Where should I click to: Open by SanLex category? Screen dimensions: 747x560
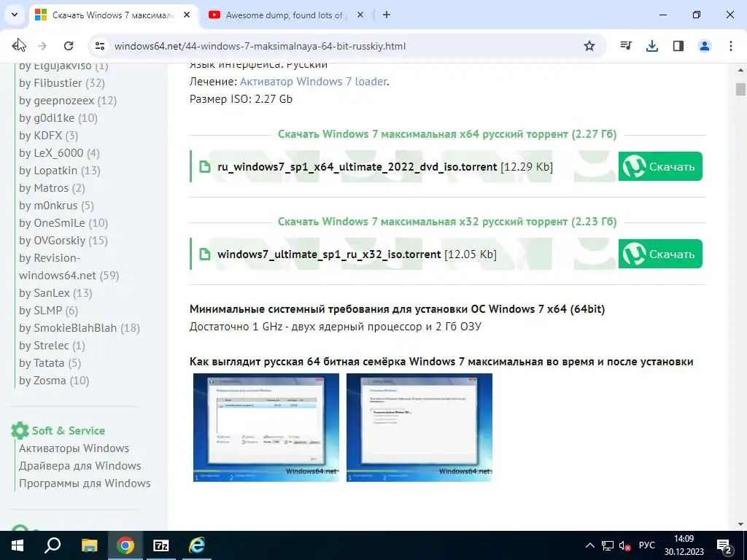click(x=44, y=293)
